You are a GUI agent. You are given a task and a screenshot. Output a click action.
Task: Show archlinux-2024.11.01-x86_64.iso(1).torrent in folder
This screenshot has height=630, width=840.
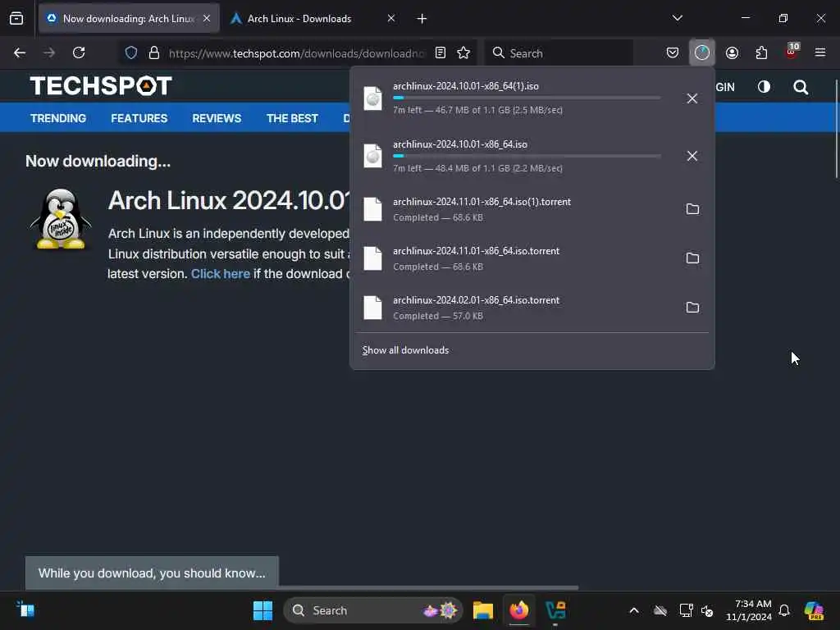(692, 209)
